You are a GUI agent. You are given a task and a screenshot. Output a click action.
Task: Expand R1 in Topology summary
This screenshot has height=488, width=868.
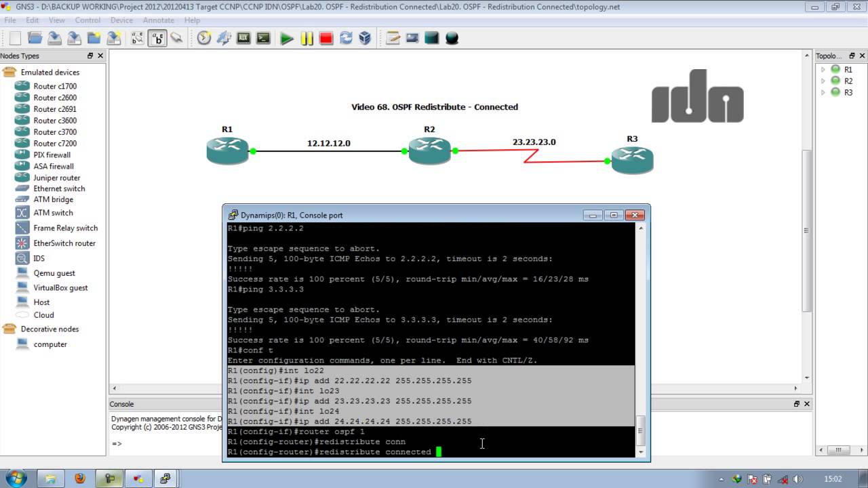[x=823, y=70]
